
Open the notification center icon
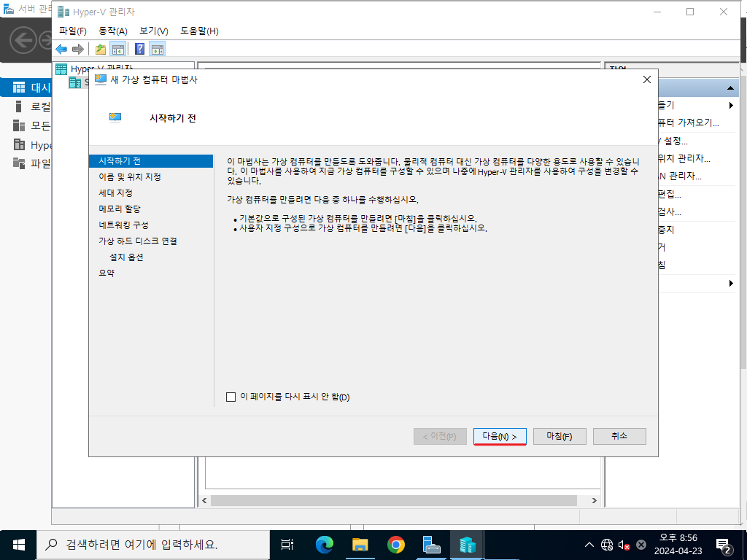(723, 545)
